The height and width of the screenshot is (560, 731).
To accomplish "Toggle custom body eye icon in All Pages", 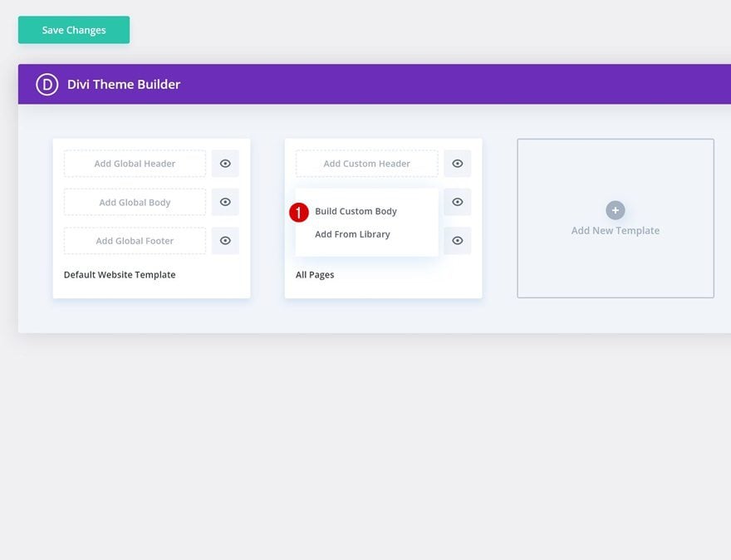I will [458, 202].
